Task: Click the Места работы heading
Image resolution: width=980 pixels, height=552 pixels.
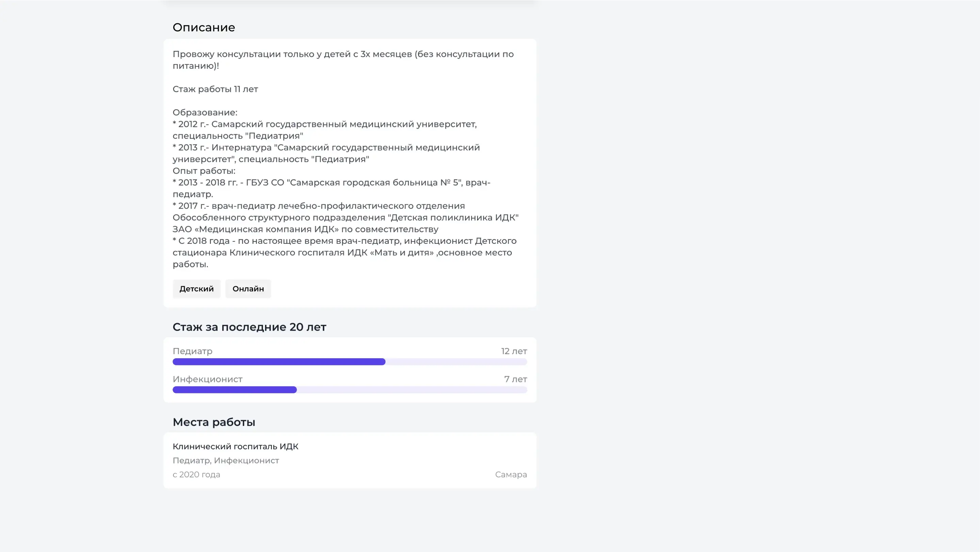Action: click(214, 422)
